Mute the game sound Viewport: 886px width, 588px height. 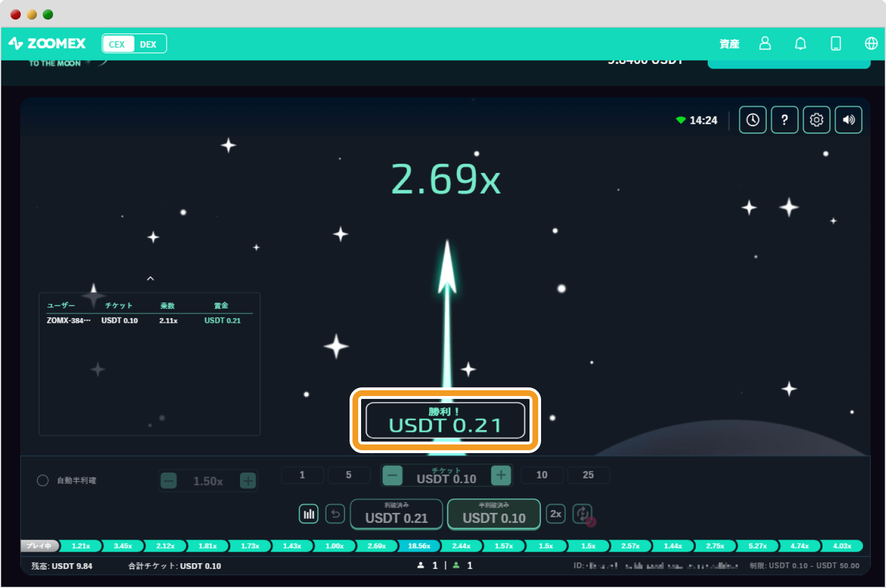(x=849, y=120)
